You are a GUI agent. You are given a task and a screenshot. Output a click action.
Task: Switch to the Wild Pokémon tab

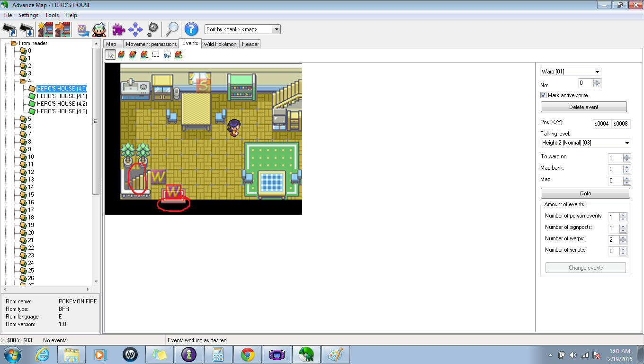pyautogui.click(x=220, y=44)
